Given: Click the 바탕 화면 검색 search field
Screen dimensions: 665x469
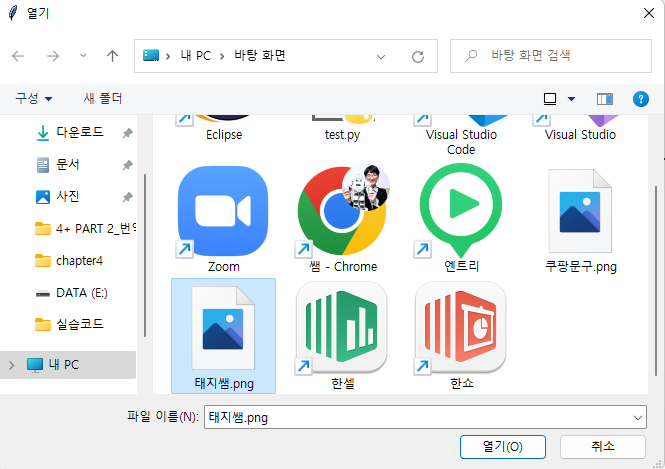Looking at the screenshot, I should tap(550, 56).
